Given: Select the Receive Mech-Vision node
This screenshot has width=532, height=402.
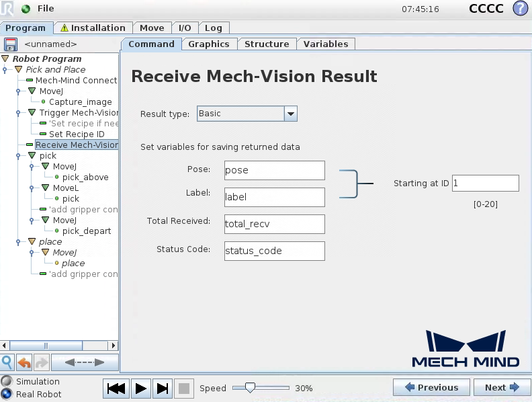Looking at the screenshot, I should click(77, 145).
